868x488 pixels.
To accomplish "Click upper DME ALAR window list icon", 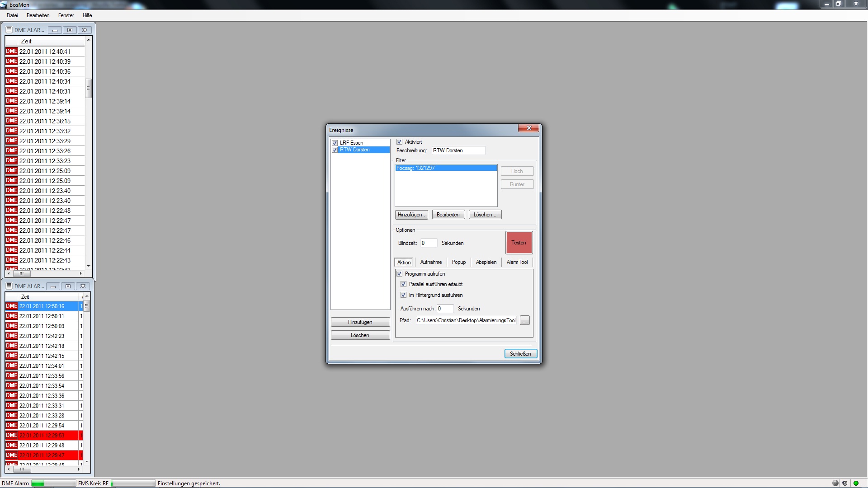I will (x=9, y=30).
